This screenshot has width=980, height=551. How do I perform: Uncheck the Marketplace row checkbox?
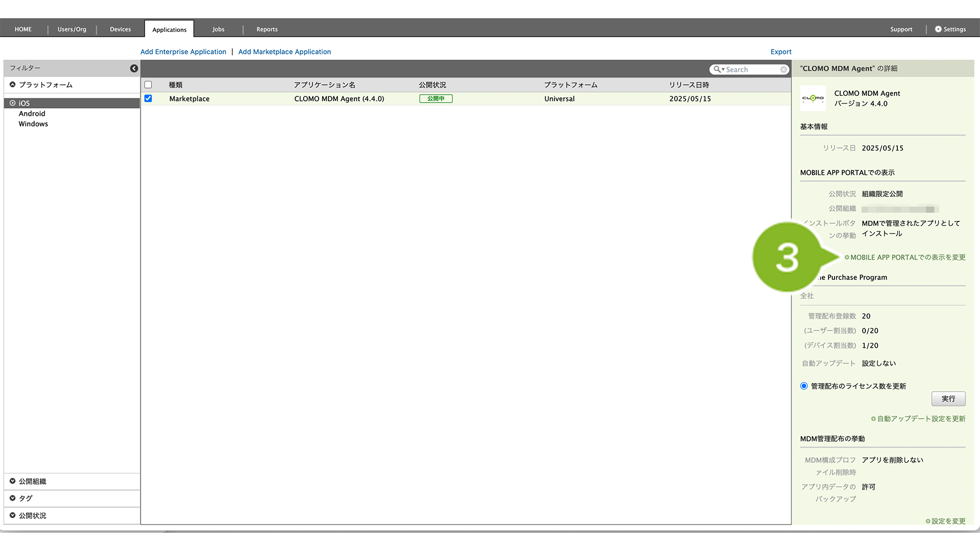tap(148, 99)
